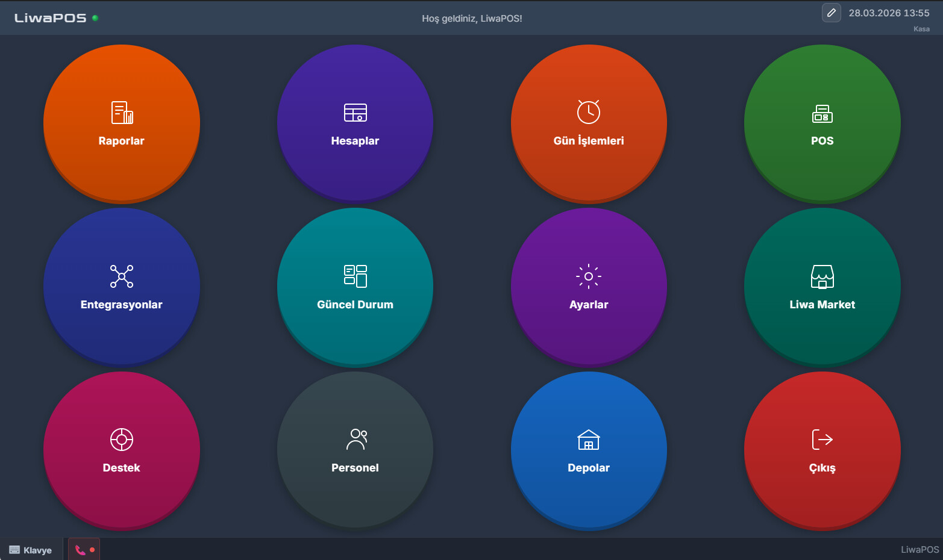
Task: Open Gün İşlemleri clock tile
Action: pos(589,123)
